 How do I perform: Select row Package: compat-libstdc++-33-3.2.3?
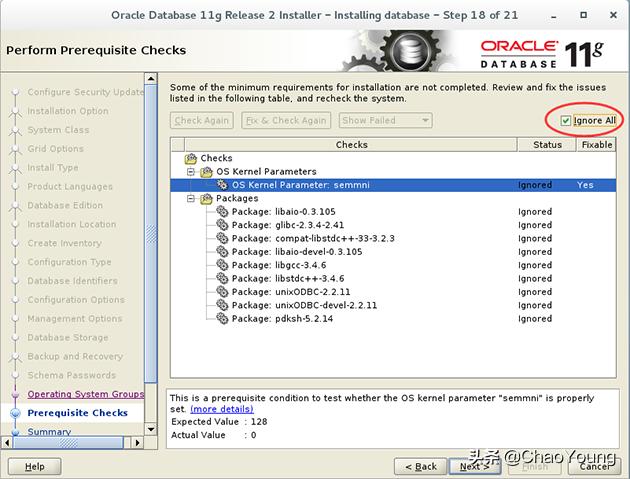click(393, 238)
